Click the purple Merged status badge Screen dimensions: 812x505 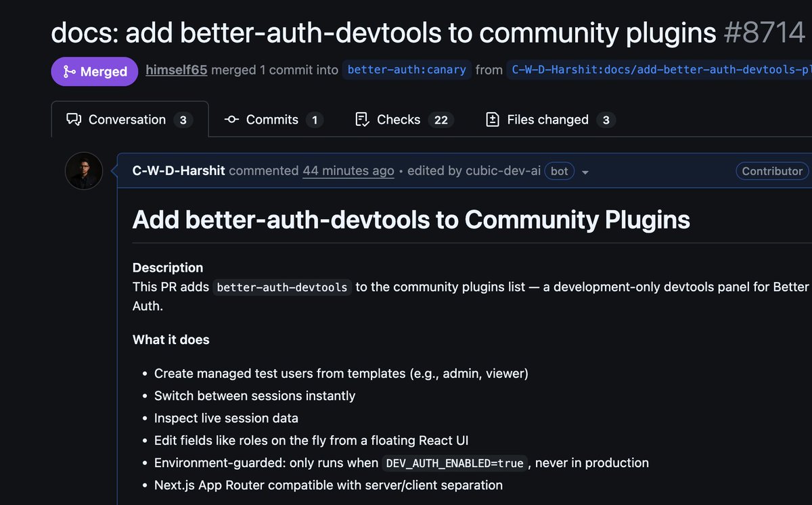pyautogui.click(x=94, y=72)
